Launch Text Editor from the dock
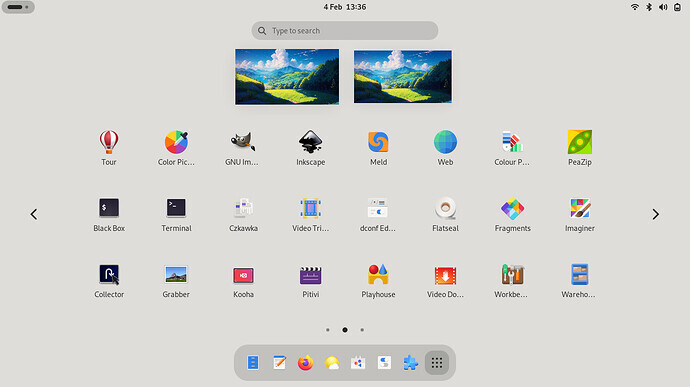The image size is (690, 387). (x=279, y=362)
